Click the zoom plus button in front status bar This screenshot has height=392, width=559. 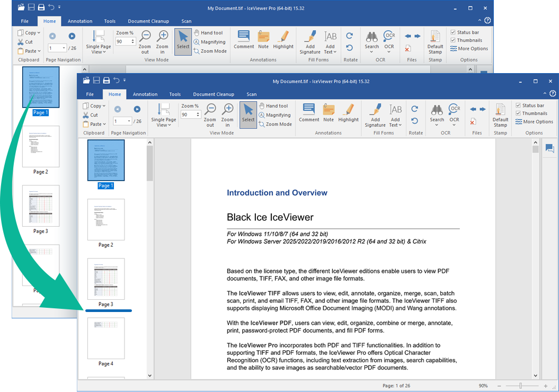545,386
